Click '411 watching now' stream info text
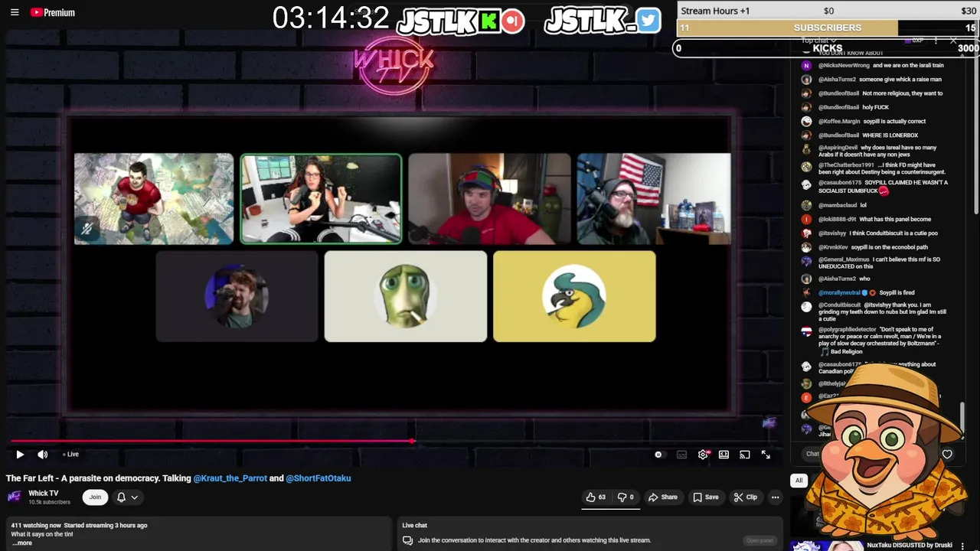 pos(36,526)
